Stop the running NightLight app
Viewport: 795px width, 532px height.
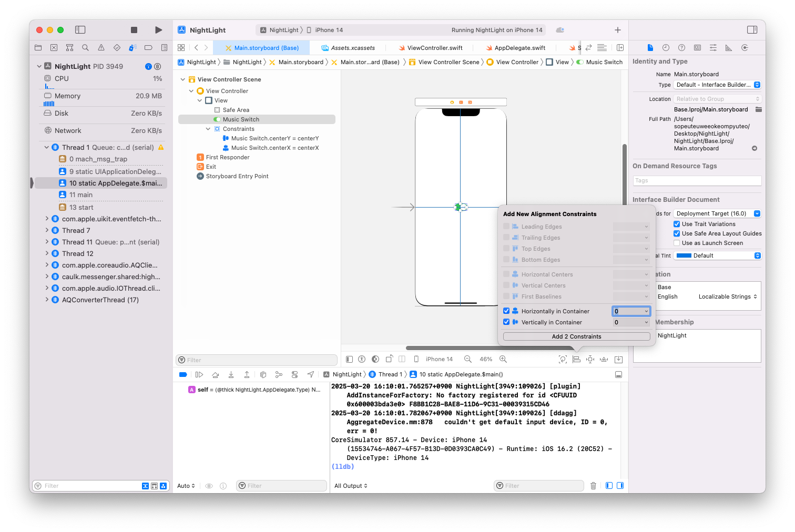134,30
